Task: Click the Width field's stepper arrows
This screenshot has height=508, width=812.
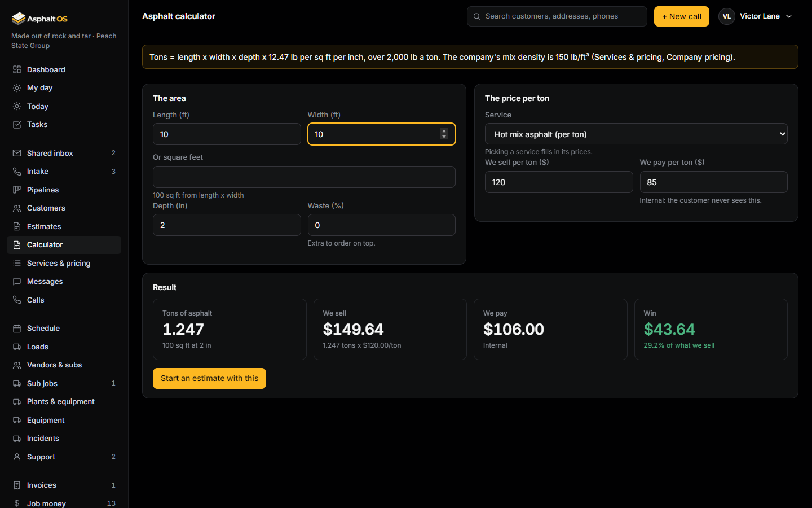Action: [x=444, y=134]
